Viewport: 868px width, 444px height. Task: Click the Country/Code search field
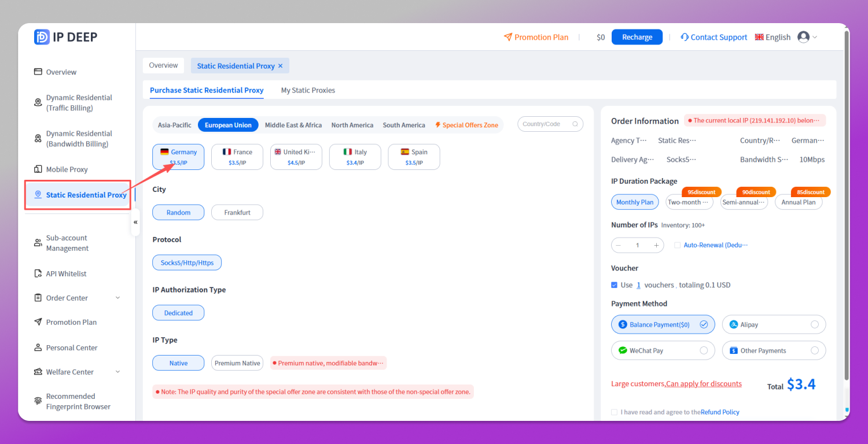tap(550, 124)
